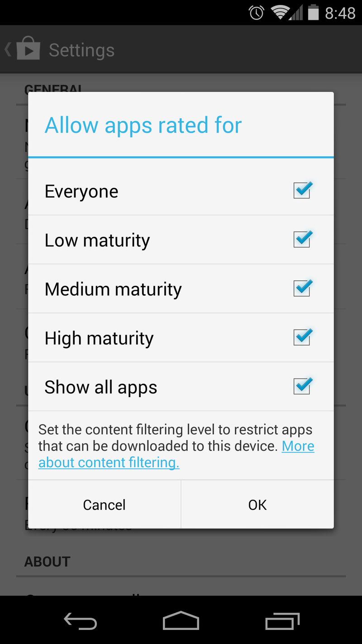Tap the alarm clock status icon
The height and width of the screenshot is (644, 362).
(257, 13)
